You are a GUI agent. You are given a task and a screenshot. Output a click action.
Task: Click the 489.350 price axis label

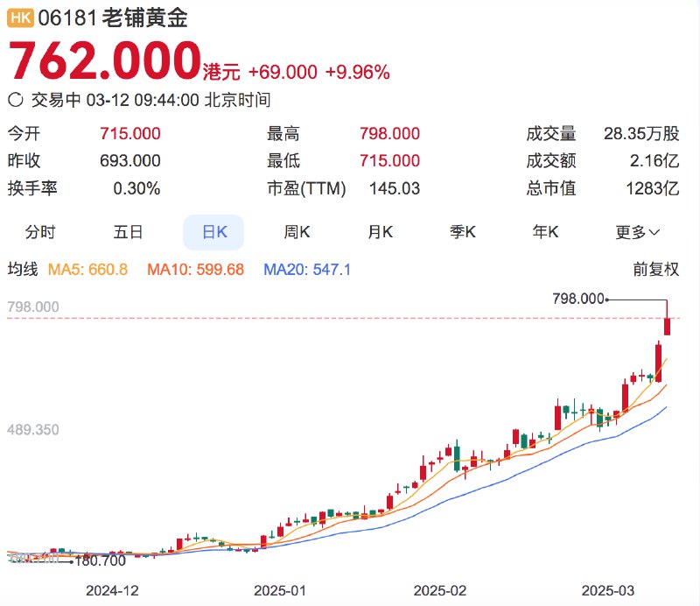33,430
